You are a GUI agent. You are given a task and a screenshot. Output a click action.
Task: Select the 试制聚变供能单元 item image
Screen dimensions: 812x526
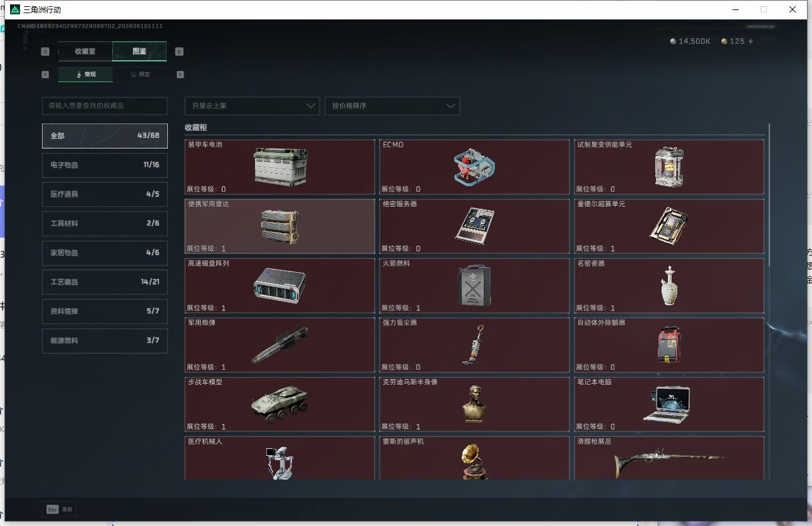click(x=669, y=167)
